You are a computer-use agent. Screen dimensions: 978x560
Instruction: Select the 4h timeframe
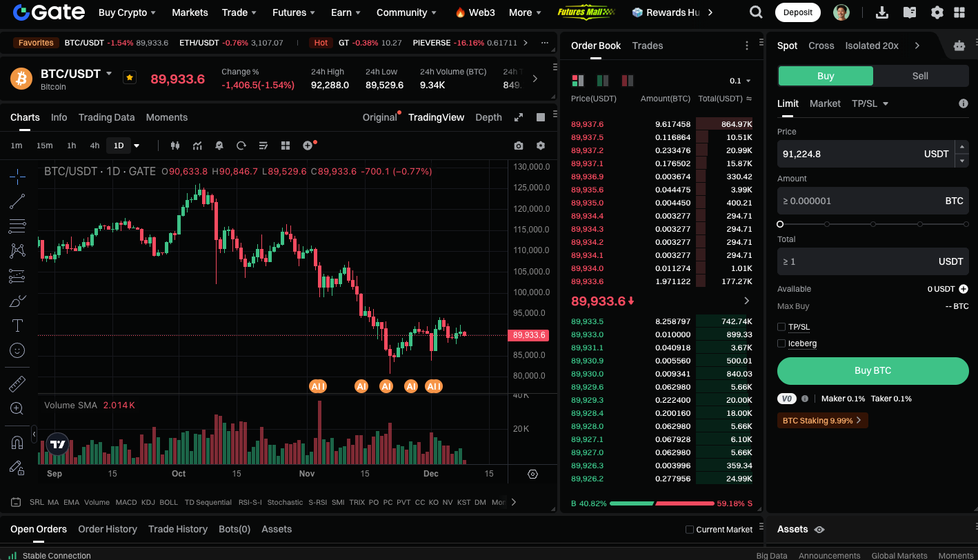tap(94, 146)
